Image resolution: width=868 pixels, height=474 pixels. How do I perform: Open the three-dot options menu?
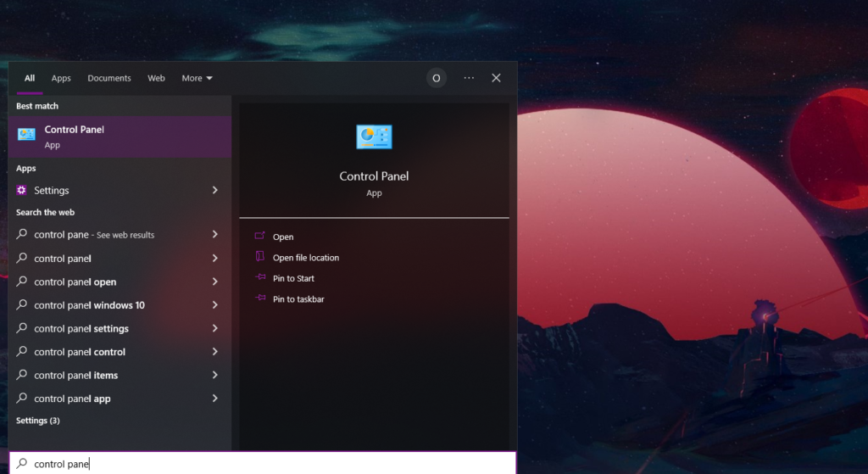pyautogui.click(x=469, y=78)
